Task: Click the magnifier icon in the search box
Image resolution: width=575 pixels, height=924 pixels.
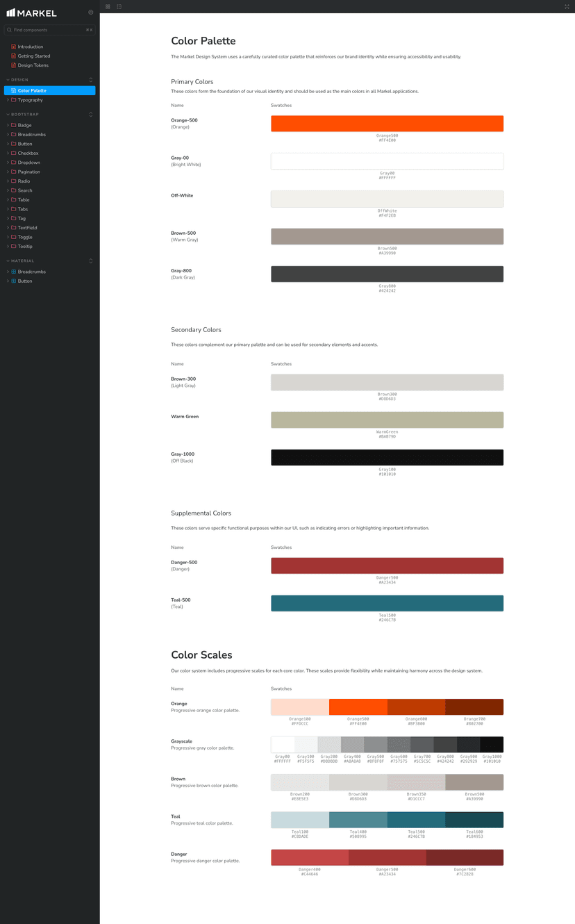Action: [x=9, y=30]
